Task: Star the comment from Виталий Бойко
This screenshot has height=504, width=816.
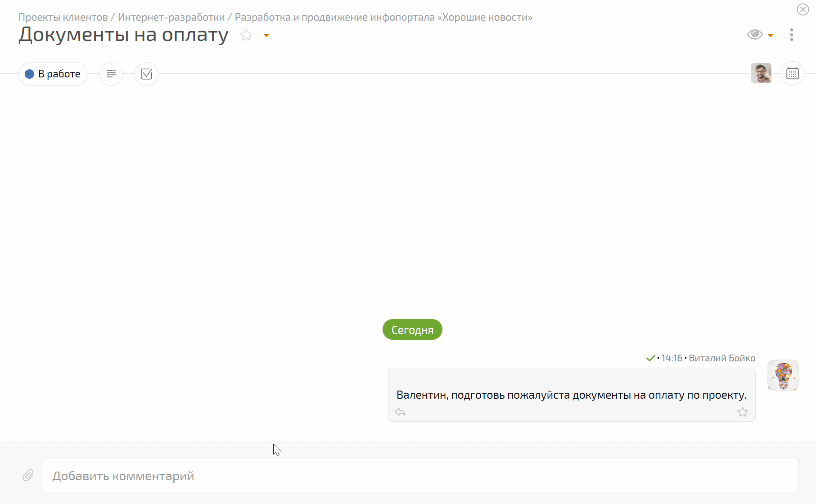Action: coord(743,412)
